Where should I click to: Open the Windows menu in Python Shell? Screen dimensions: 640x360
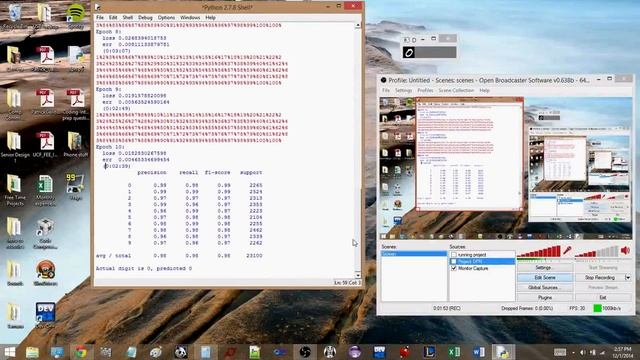point(190,18)
